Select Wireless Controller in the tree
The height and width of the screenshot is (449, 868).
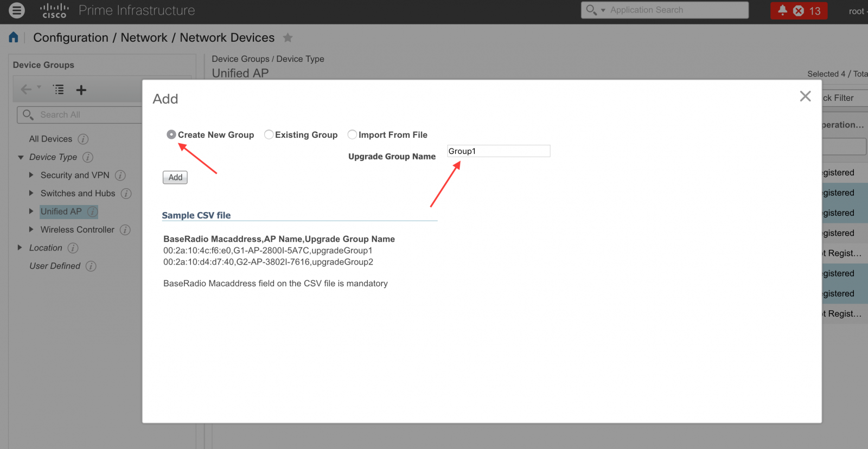78,230
